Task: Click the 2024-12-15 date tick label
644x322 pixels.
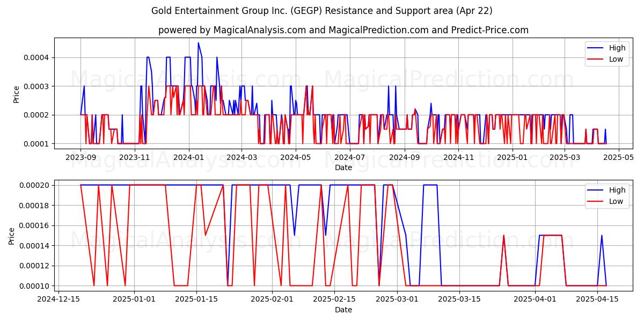Action: coord(58,299)
